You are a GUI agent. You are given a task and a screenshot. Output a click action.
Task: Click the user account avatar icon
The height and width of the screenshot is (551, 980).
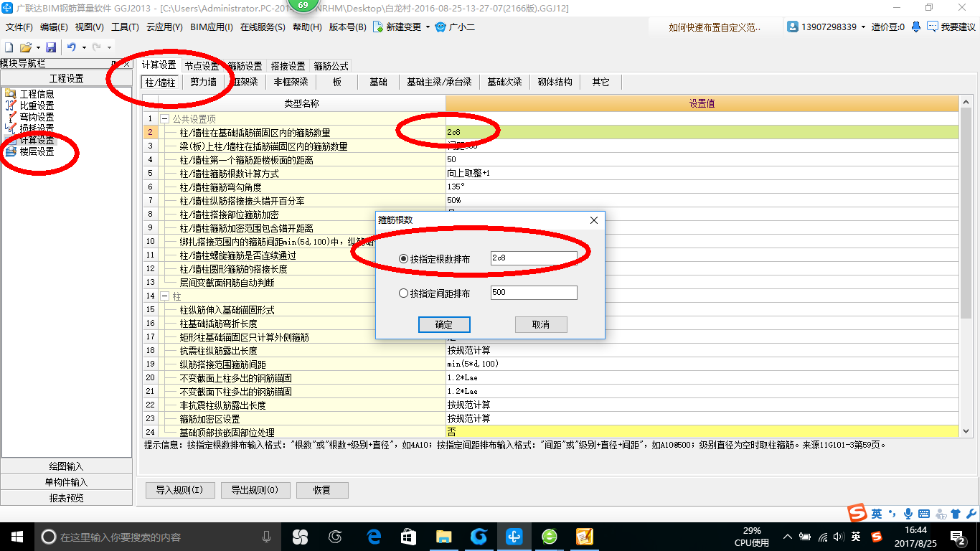[793, 27]
